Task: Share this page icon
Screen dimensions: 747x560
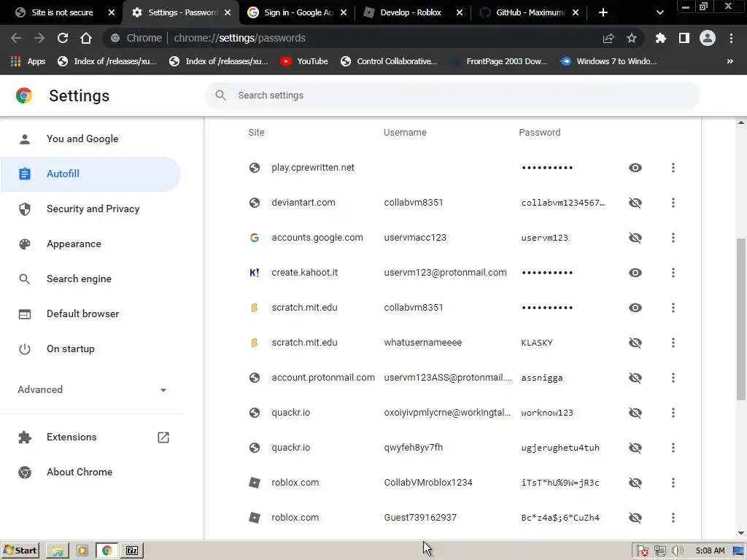Action: tap(608, 38)
